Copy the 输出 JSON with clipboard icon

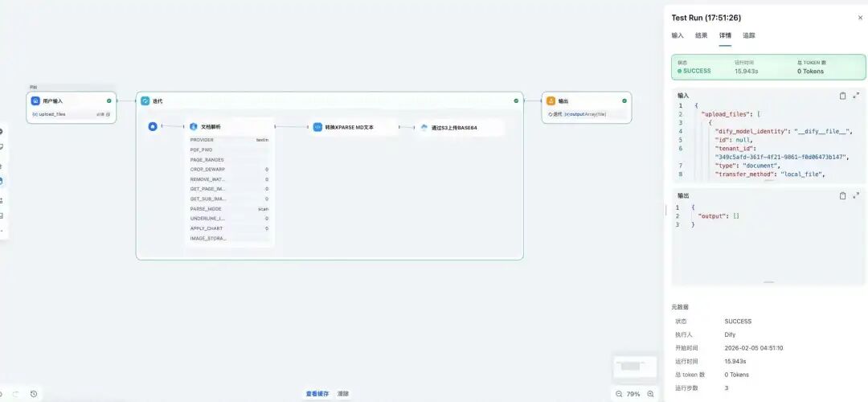point(842,195)
